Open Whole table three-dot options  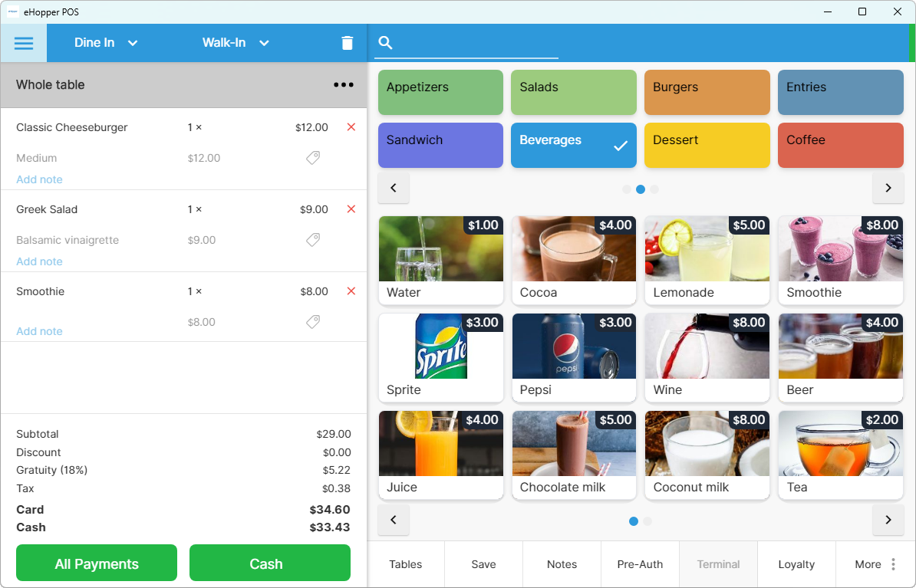click(344, 85)
